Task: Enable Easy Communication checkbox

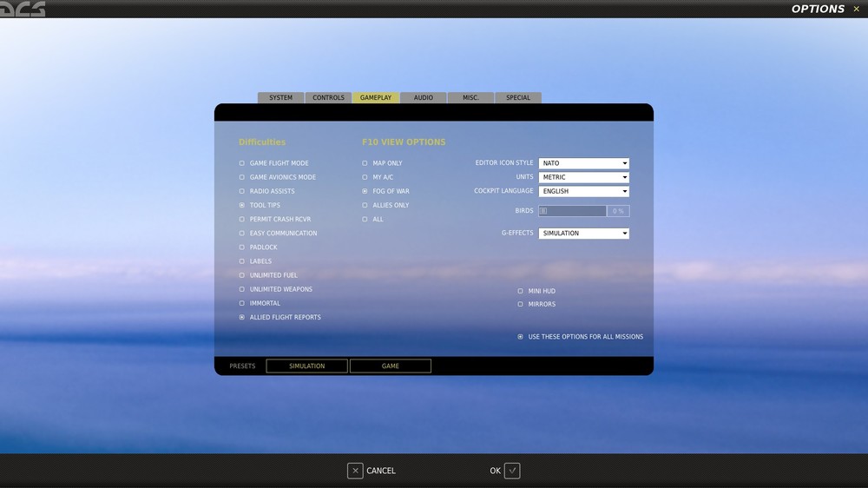Action: point(242,234)
